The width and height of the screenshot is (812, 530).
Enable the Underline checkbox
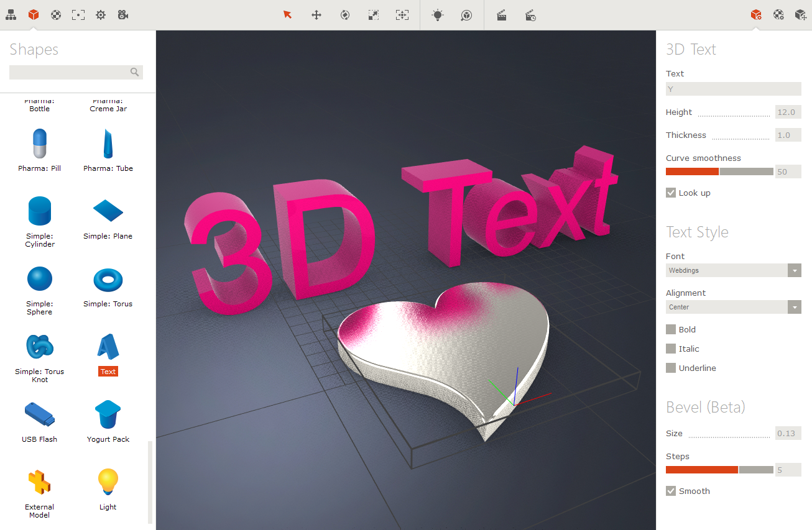tap(671, 368)
